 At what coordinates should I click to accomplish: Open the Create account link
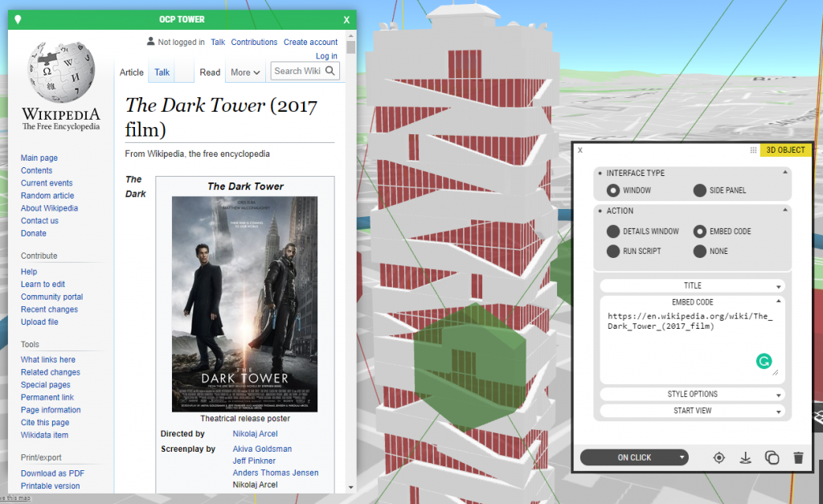(311, 42)
